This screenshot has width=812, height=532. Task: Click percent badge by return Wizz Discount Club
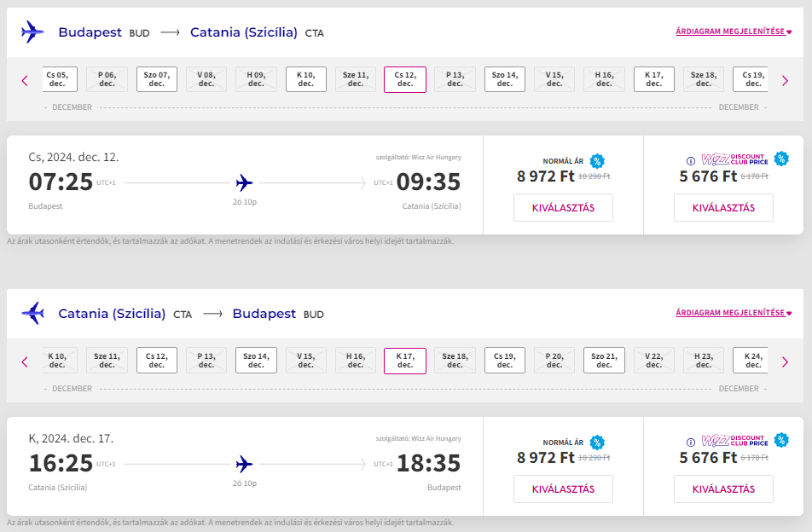[781, 441]
